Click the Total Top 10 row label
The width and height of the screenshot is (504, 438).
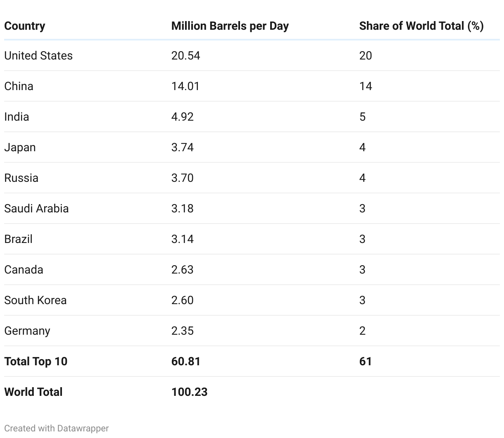coord(36,361)
